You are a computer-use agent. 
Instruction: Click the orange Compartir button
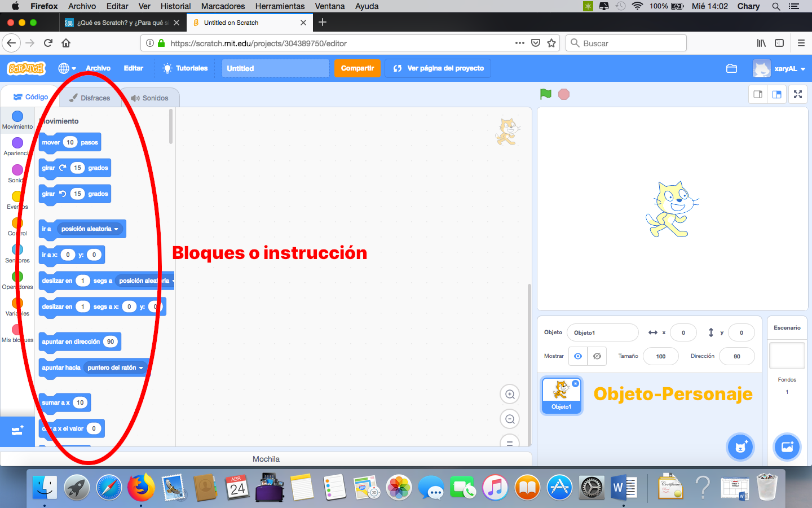tap(358, 68)
